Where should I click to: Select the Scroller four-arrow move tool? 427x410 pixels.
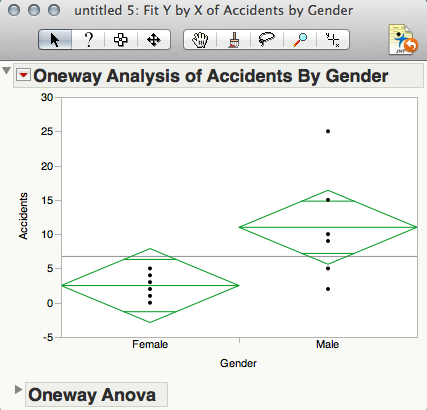coord(154,40)
